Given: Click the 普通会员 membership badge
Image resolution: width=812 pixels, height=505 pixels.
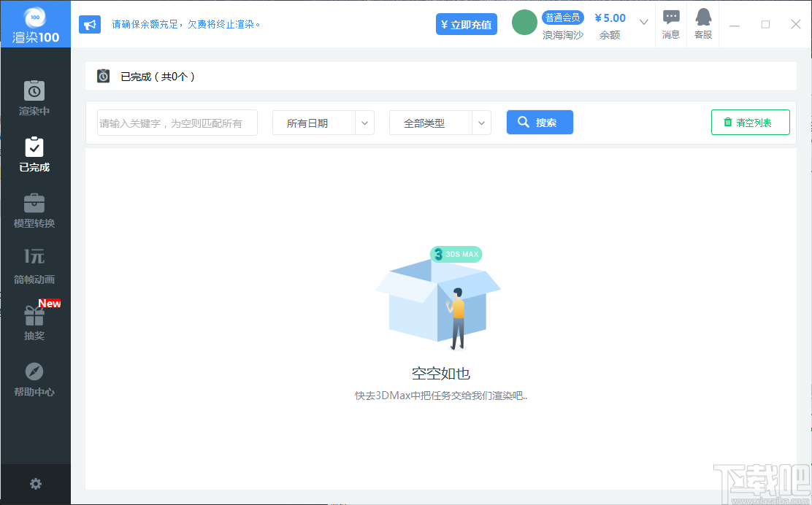Looking at the screenshot, I should (x=562, y=17).
